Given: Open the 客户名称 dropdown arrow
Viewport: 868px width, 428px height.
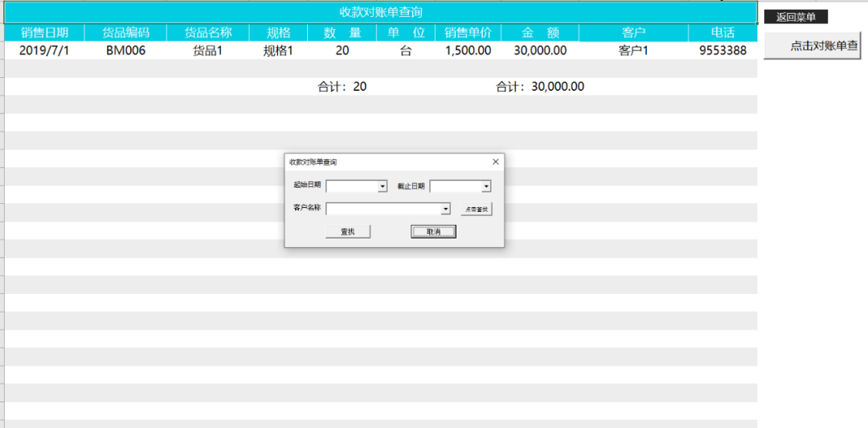Looking at the screenshot, I should tap(446, 209).
